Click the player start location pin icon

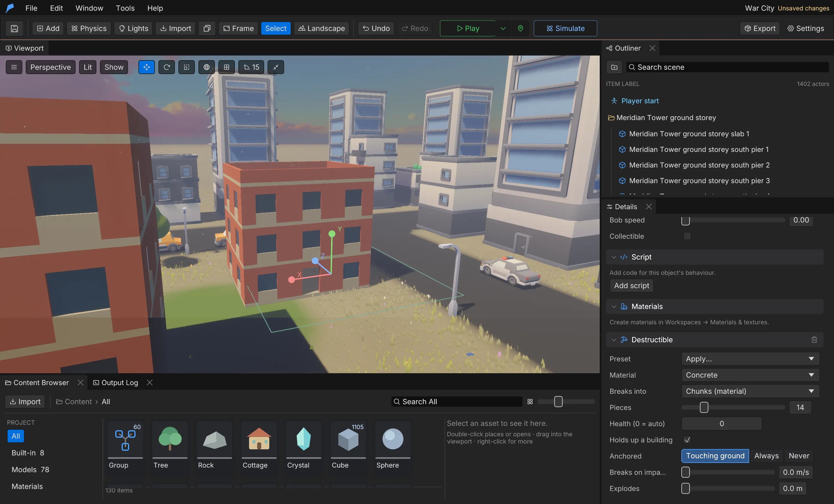(x=520, y=28)
